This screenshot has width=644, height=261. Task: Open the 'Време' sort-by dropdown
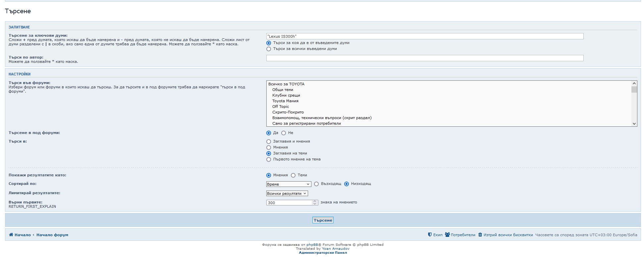(289, 184)
